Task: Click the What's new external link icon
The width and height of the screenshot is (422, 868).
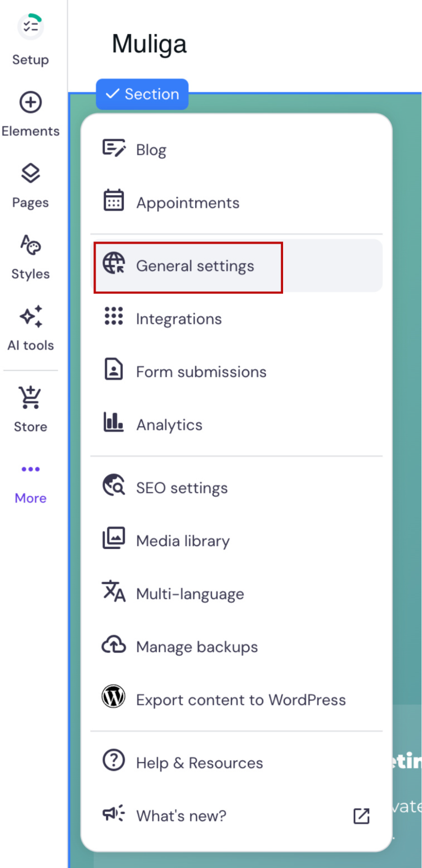Action: 361,816
